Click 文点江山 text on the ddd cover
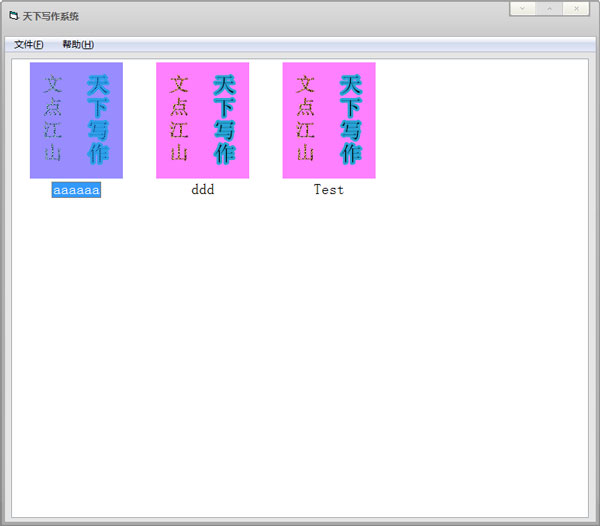 click(x=179, y=119)
